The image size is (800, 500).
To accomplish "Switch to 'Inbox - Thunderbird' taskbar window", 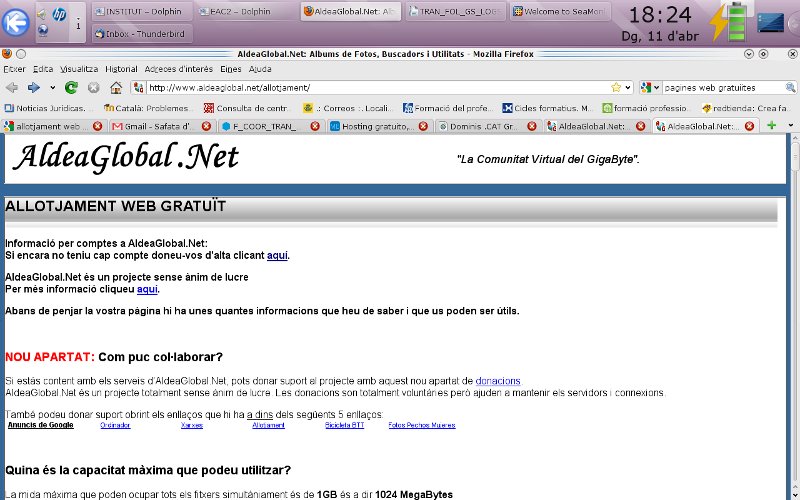I will (142, 34).
